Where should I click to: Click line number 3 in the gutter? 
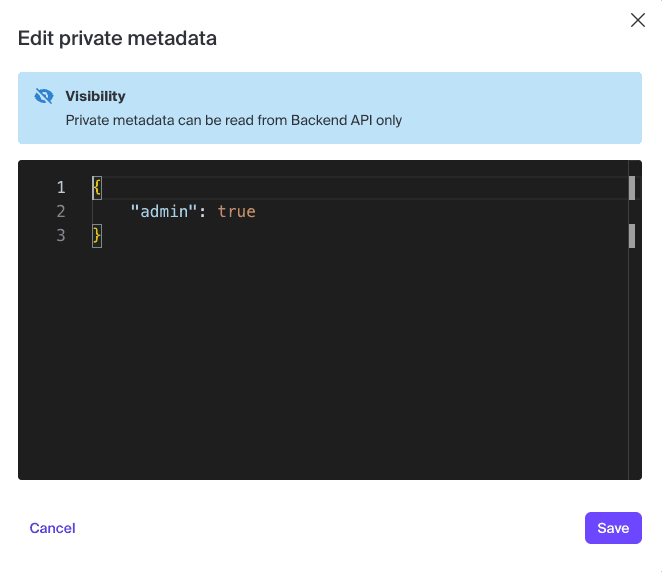tap(61, 235)
